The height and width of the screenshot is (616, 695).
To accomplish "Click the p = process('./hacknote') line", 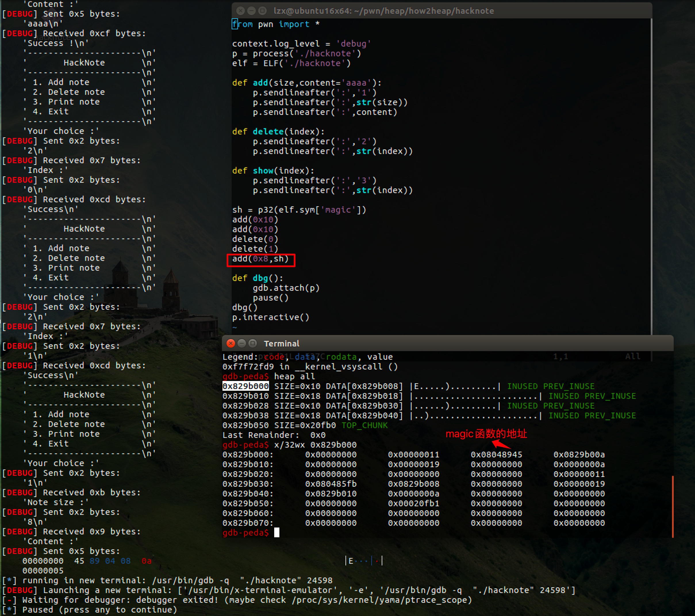I will (297, 54).
